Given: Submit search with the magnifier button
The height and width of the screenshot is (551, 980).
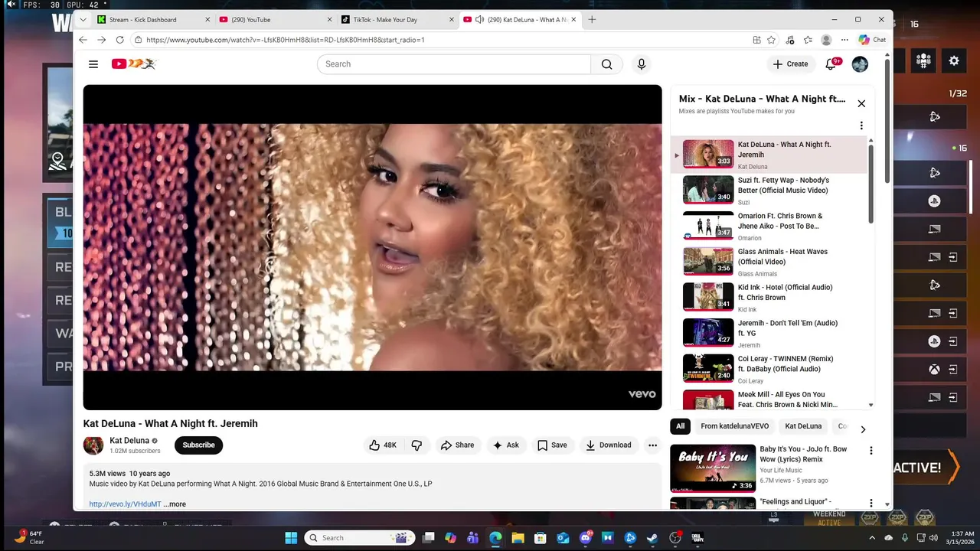Looking at the screenshot, I should pos(606,64).
